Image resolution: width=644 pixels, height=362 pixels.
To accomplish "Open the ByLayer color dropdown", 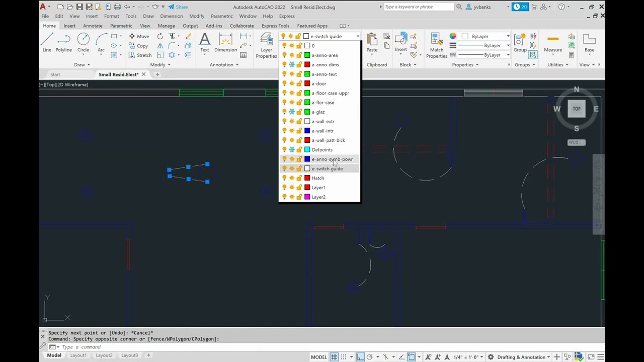I will coord(508,36).
